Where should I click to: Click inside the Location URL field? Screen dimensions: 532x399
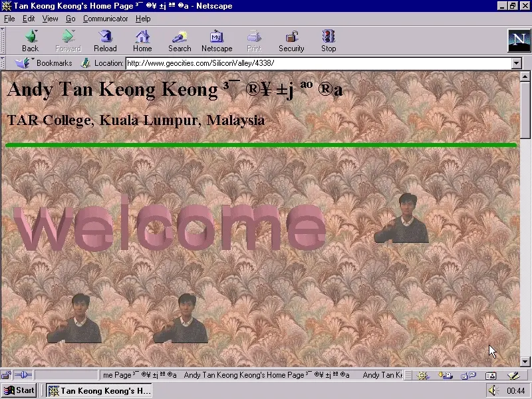point(266,63)
